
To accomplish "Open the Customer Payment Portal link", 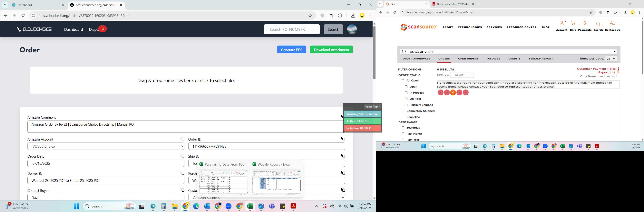I will (598, 69).
